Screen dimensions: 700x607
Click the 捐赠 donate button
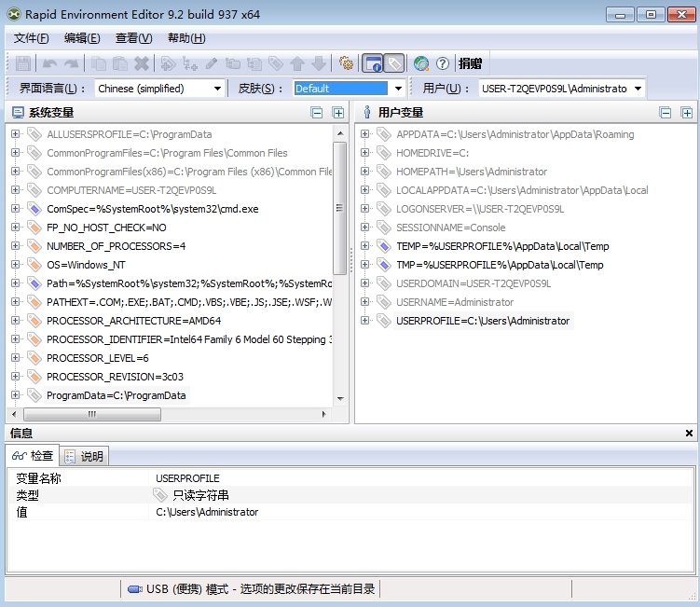tap(470, 63)
